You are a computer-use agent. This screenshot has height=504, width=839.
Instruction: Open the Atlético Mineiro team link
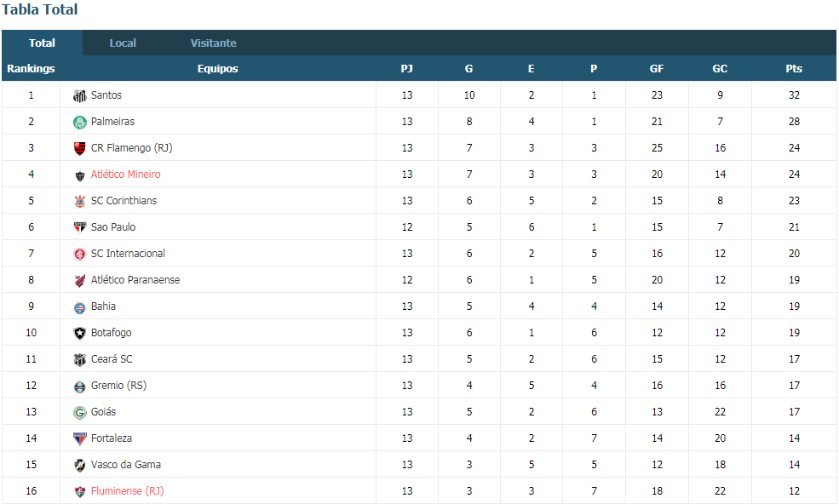[x=126, y=174]
